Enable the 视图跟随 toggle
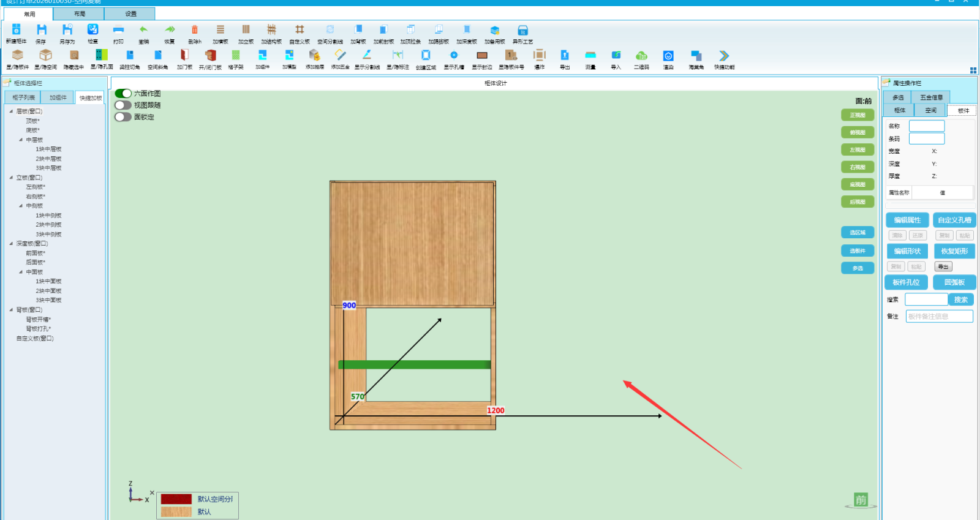Screen dimensions: 980x520 point(123,105)
